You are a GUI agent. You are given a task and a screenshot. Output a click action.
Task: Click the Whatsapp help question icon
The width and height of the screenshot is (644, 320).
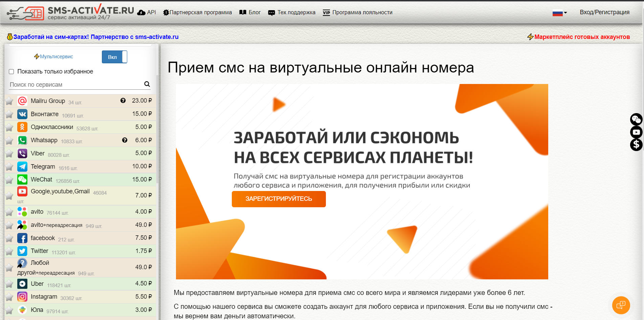125,140
